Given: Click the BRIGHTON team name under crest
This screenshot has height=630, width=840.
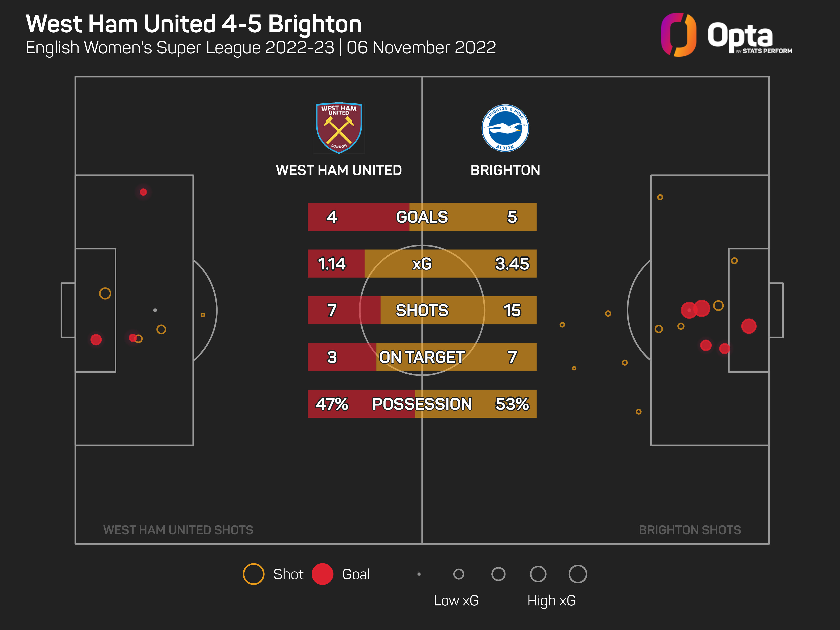Looking at the screenshot, I should pos(505,170).
